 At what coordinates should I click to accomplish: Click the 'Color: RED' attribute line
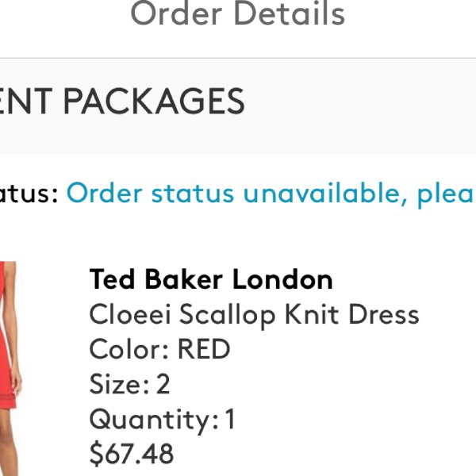click(159, 349)
